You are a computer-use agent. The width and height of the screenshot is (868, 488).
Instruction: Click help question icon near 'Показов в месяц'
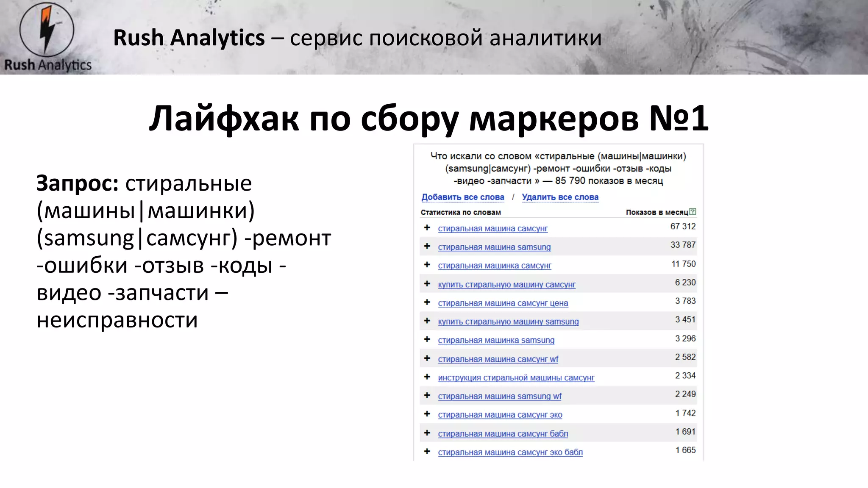693,211
